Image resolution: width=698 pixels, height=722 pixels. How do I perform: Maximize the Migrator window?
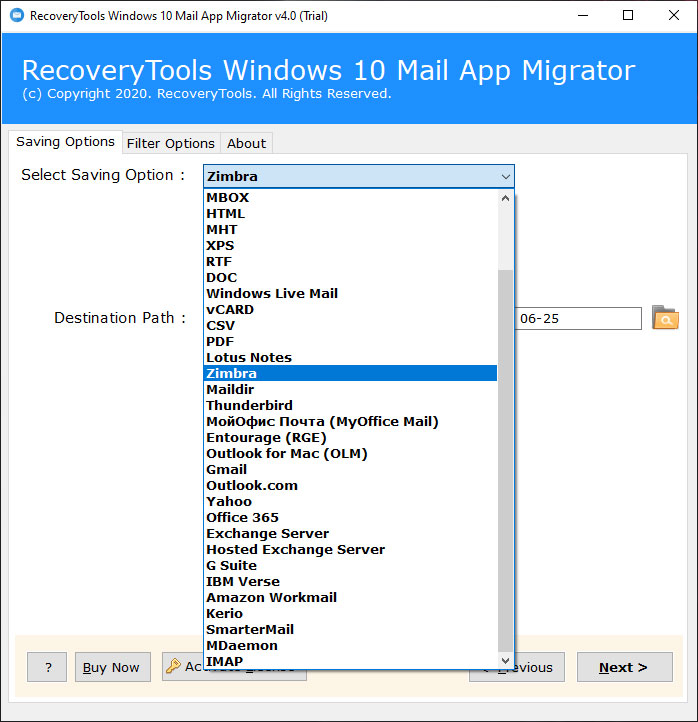pyautogui.click(x=628, y=16)
